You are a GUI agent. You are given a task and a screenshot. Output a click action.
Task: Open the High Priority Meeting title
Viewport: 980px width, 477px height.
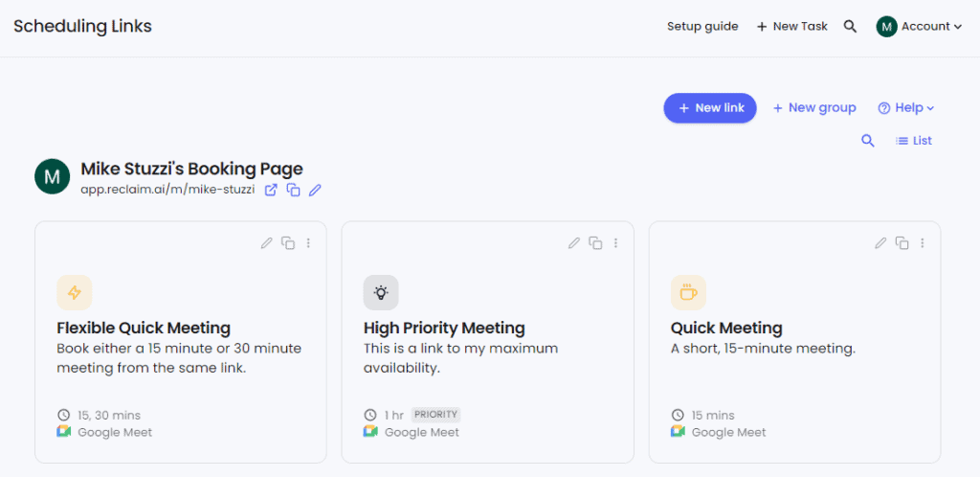444,328
